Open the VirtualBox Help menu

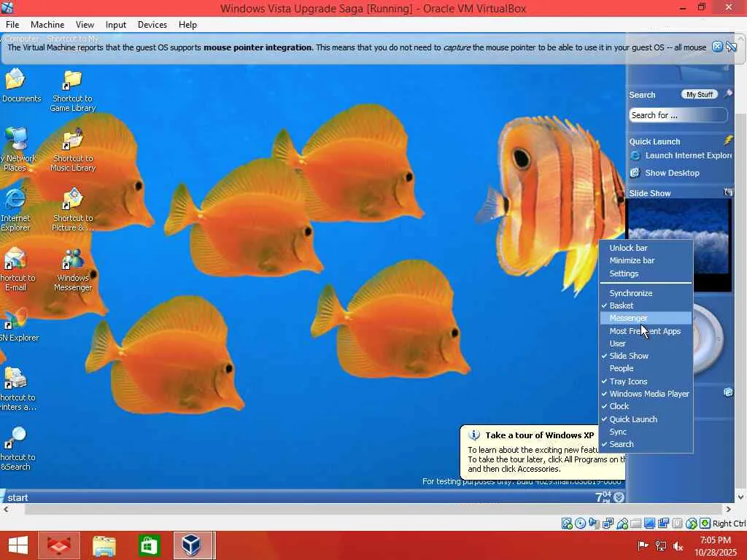[x=187, y=25]
